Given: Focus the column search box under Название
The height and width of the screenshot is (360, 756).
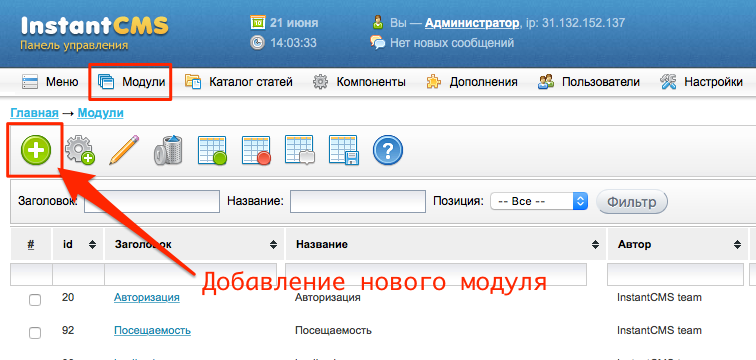Looking at the screenshot, I should pos(436,275).
